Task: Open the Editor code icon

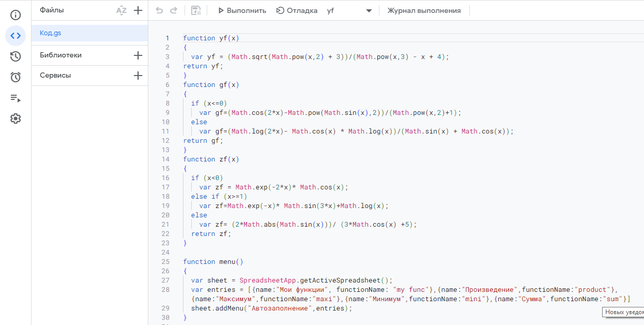Action: coord(16,36)
